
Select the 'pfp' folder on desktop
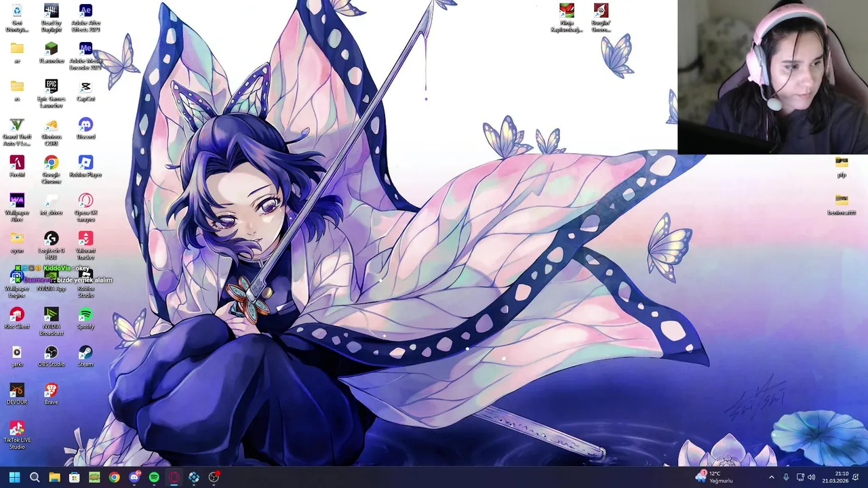pyautogui.click(x=842, y=167)
